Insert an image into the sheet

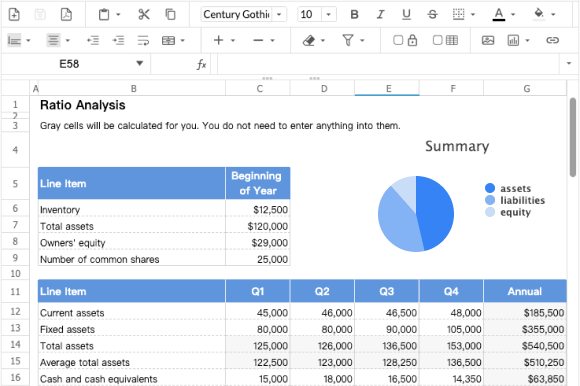488,40
